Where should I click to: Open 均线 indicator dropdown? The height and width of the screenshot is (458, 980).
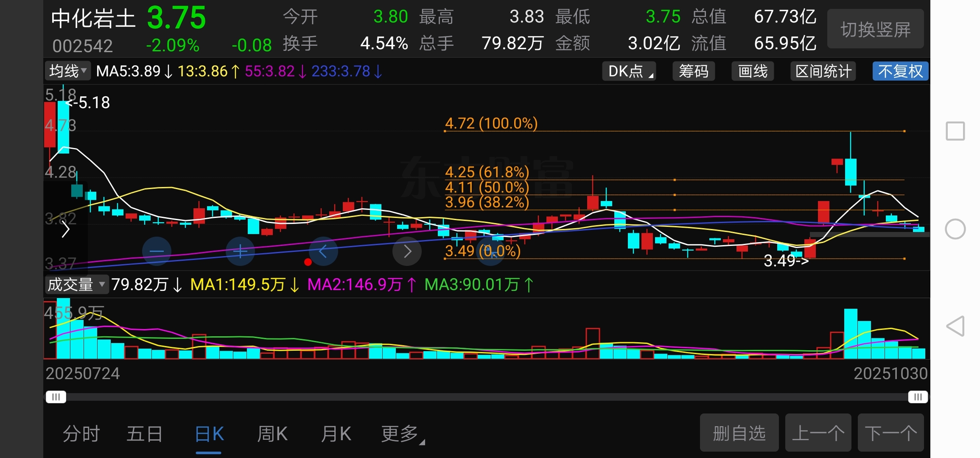pos(68,71)
